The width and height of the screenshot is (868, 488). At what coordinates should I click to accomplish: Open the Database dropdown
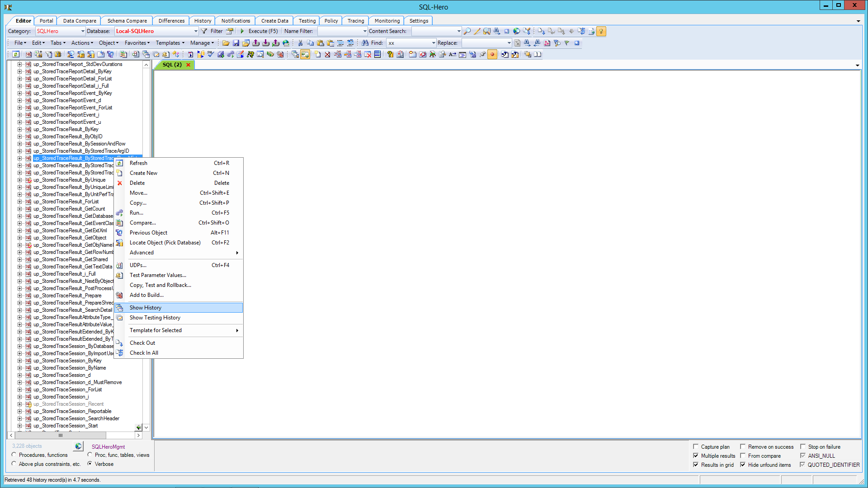click(196, 31)
